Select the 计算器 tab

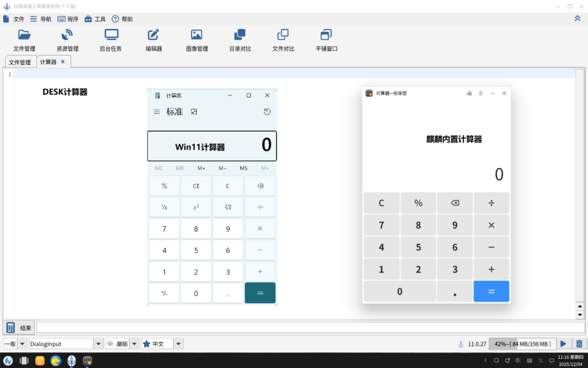[48, 62]
